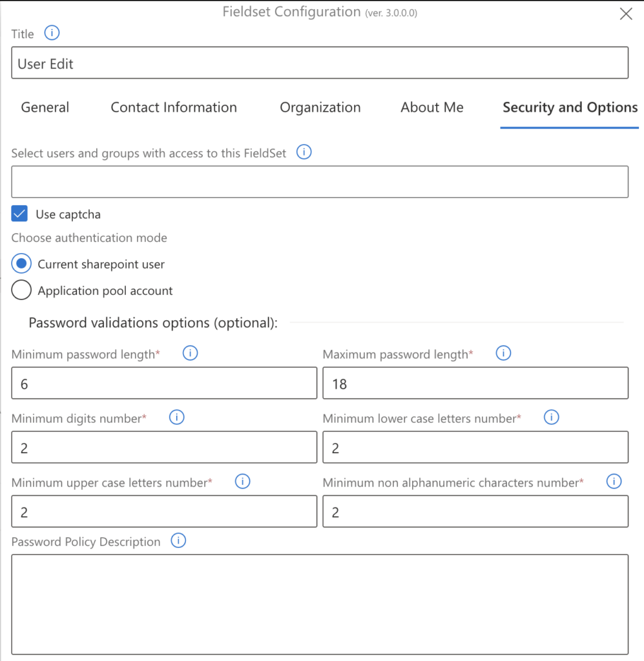This screenshot has width=644, height=661.
Task: Focus the Password Policy Description text area
Action: coord(320,604)
